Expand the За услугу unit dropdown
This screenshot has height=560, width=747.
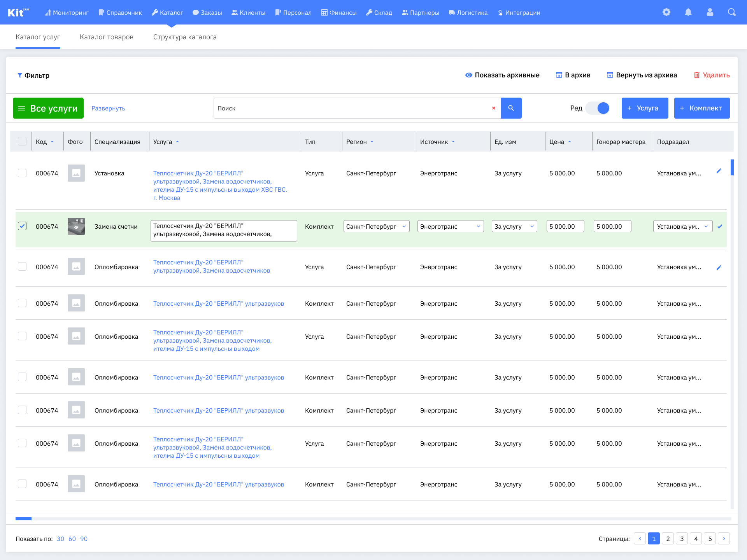pyautogui.click(x=514, y=226)
